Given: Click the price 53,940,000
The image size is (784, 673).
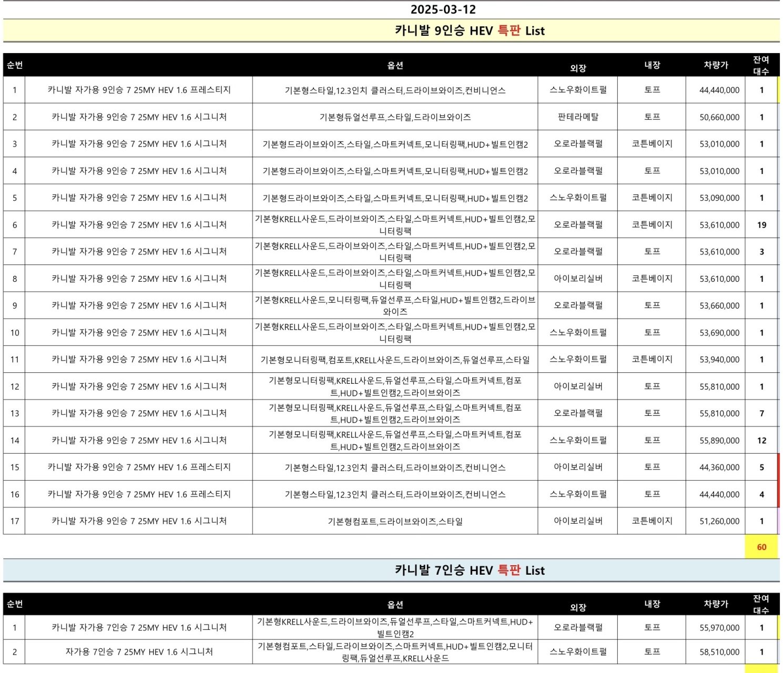Looking at the screenshot, I should [719, 360].
